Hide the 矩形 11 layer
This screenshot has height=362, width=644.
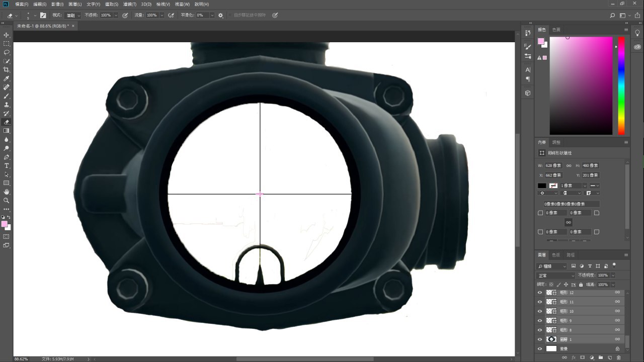click(x=540, y=302)
